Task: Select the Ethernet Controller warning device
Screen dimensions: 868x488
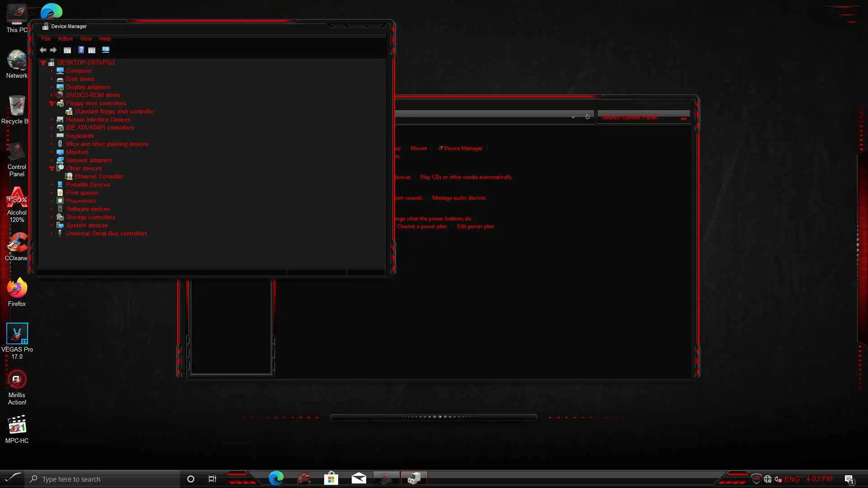Action: click(99, 177)
